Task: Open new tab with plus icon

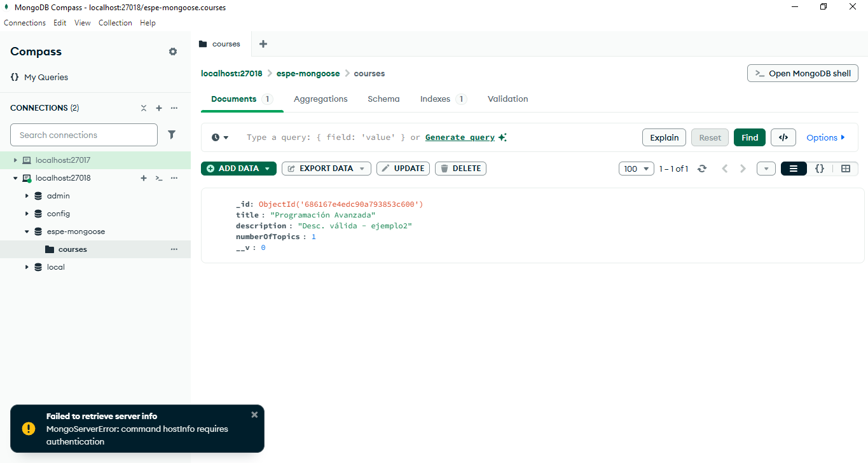Action: 263,44
